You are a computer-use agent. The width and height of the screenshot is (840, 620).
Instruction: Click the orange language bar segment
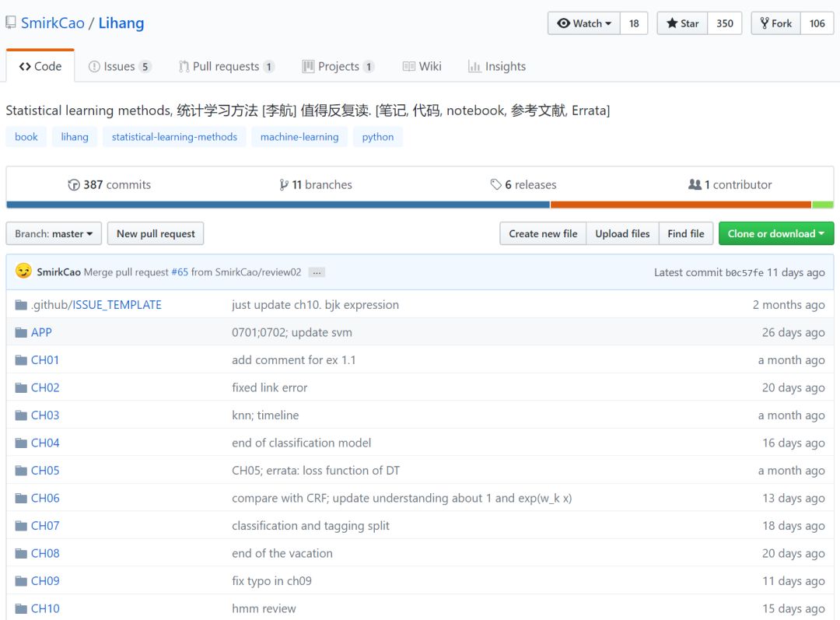(x=681, y=205)
